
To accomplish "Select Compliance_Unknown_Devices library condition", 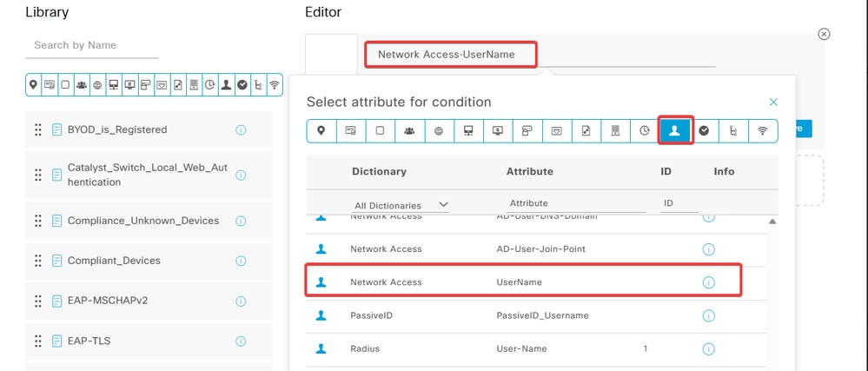I will click(x=149, y=221).
